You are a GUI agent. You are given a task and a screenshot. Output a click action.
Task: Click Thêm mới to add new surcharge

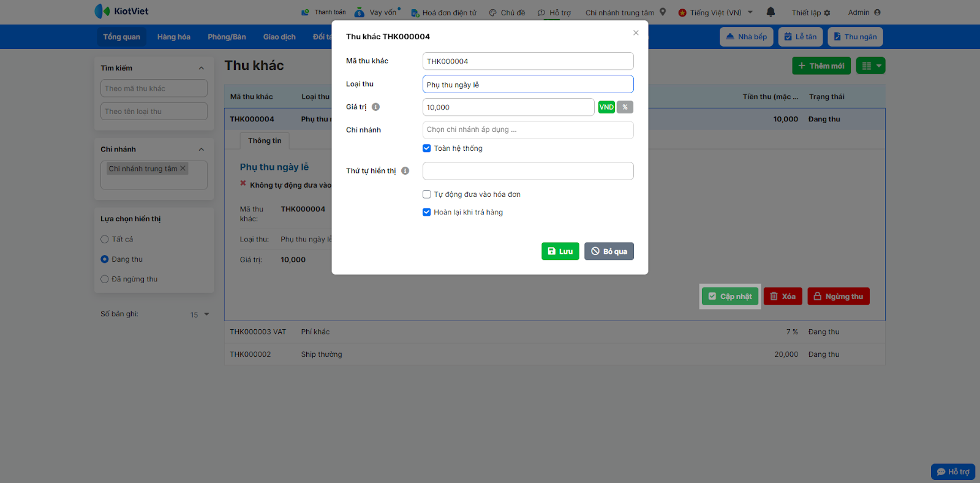coord(821,66)
